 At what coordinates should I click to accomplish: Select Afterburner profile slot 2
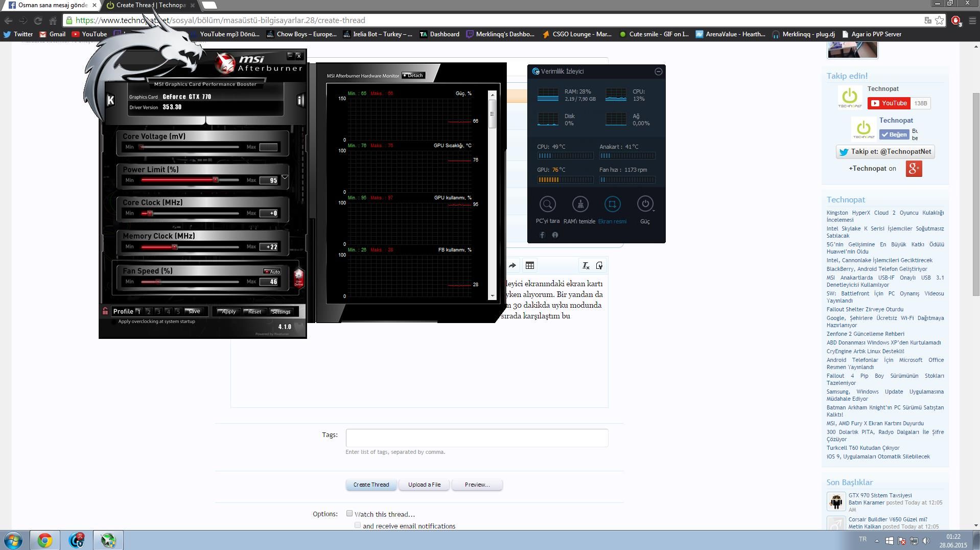point(149,311)
